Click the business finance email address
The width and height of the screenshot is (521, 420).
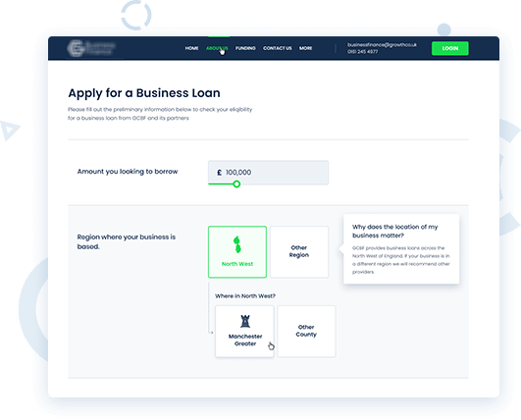(382, 44)
